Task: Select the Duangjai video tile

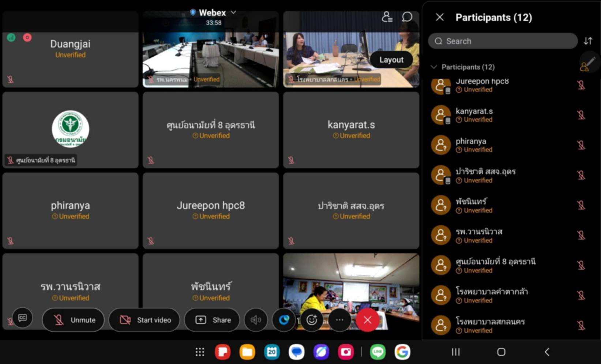Action: tap(70, 49)
